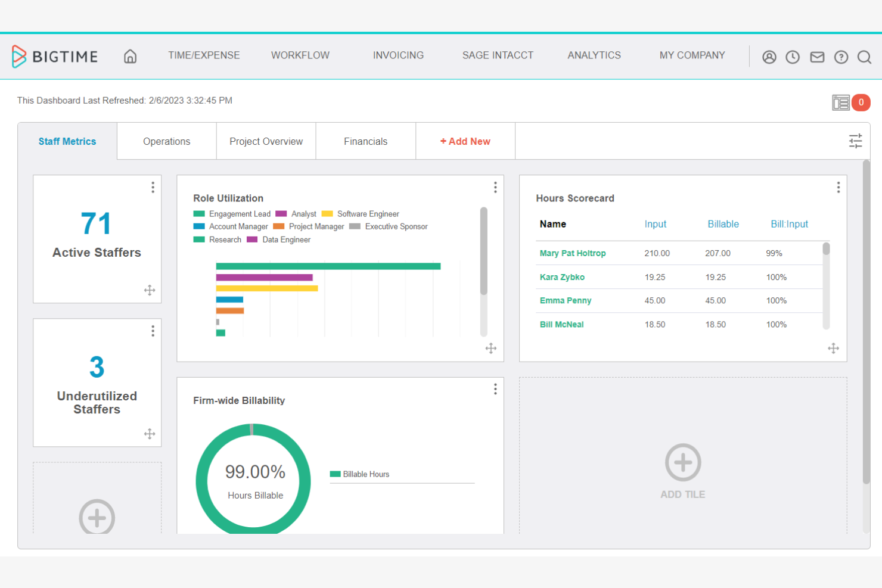The image size is (882, 588).
Task: Switch to the Financials tab
Action: coord(365,141)
